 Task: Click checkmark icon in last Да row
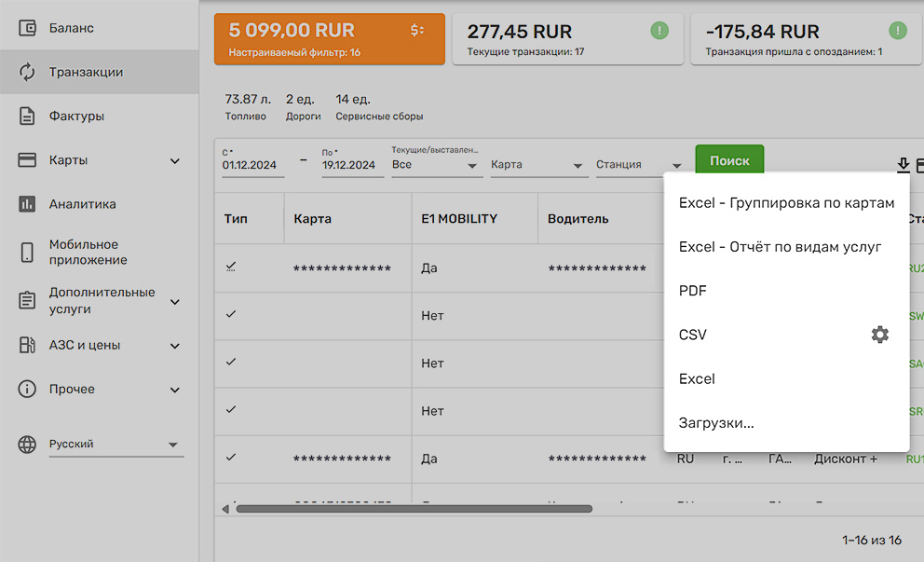coord(231,457)
